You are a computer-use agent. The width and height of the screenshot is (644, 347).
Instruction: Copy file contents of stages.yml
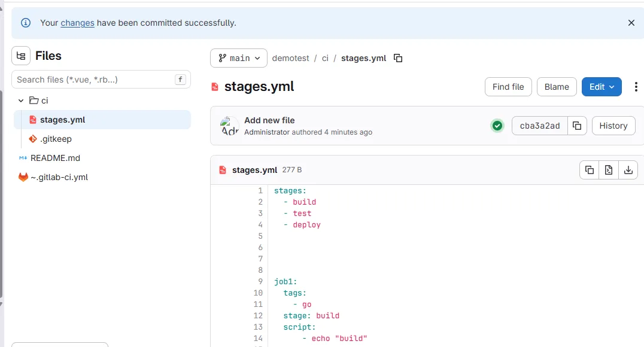coord(590,170)
